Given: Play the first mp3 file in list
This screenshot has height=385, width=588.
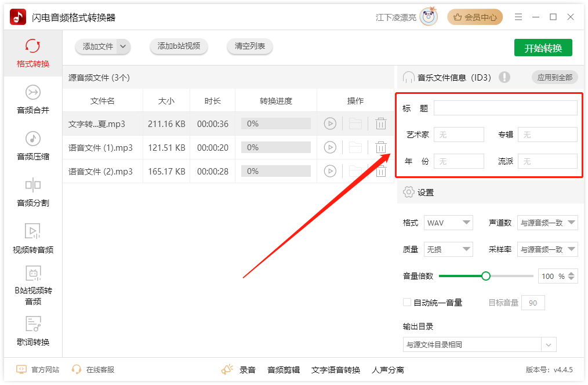Looking at the screenshot, I should (x=330, y=124).
